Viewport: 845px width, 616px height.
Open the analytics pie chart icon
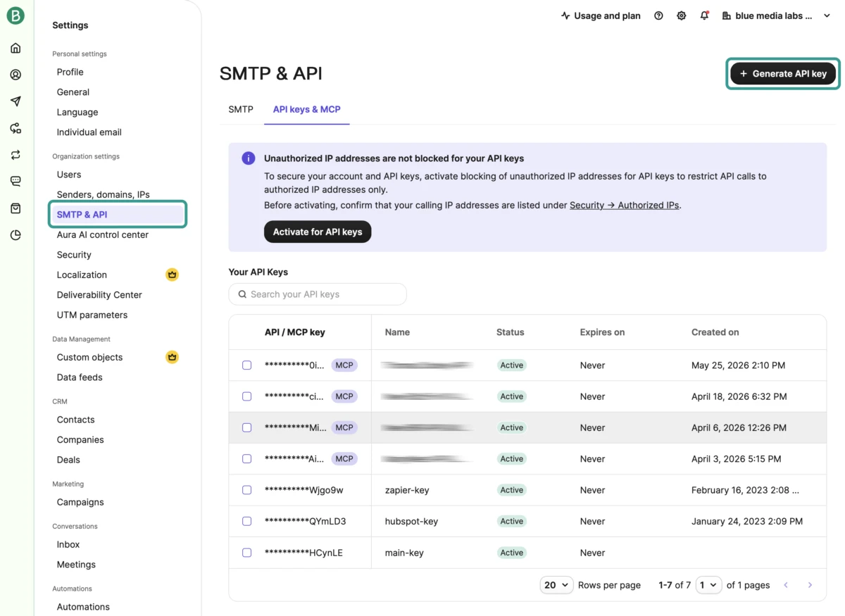point(15,235)
